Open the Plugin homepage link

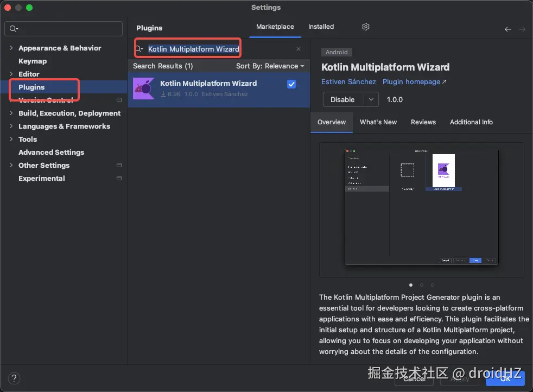414,81
